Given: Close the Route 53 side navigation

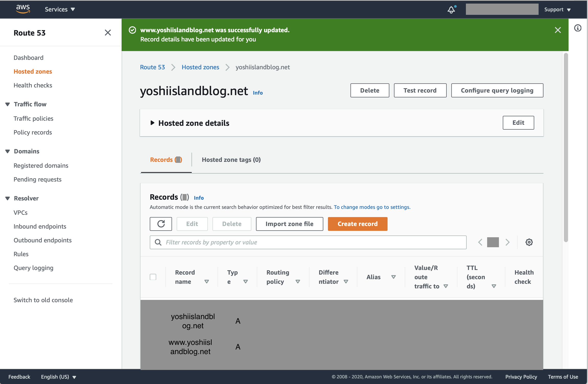Looking at the screenshot, I should 108,32.
